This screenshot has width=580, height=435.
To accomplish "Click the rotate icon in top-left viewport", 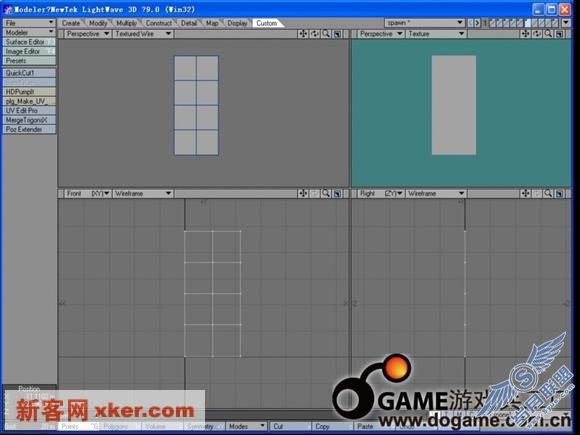I will point(314,34).
